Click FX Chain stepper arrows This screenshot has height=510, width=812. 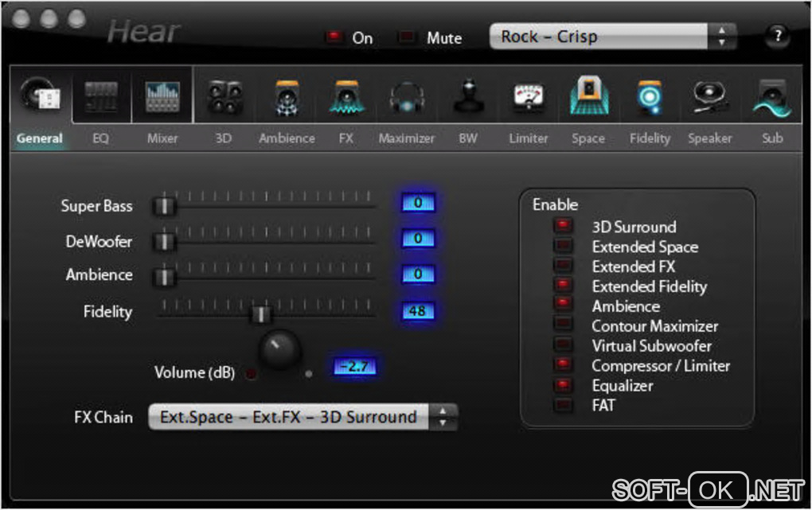pos(443,417)
